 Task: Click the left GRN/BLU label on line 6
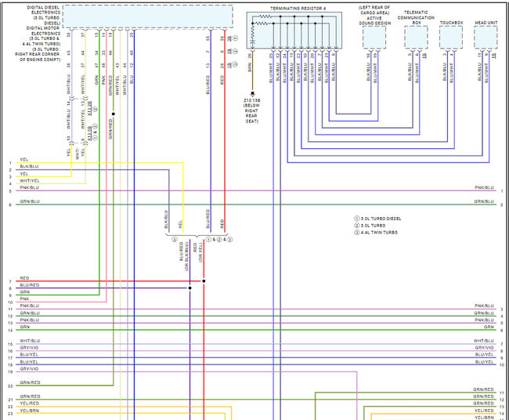[x=30, y=201]
